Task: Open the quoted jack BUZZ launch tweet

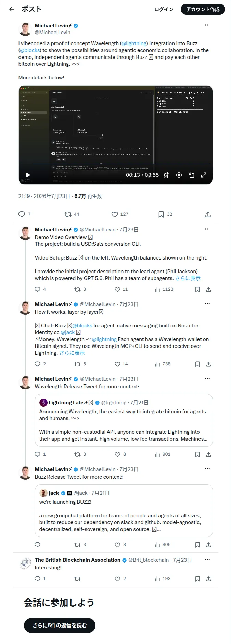Action: pos(124,511)
